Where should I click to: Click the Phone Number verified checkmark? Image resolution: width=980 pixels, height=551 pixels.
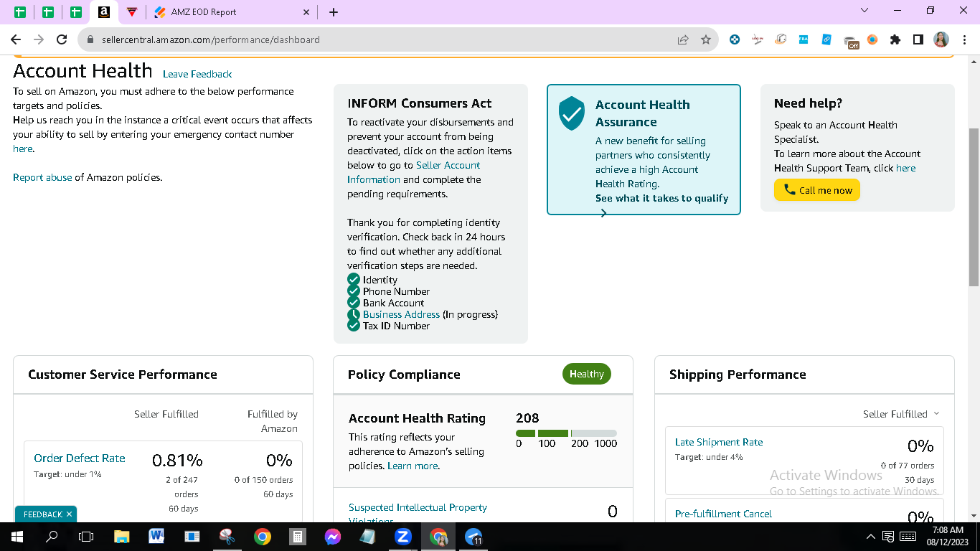click(354, 291)
